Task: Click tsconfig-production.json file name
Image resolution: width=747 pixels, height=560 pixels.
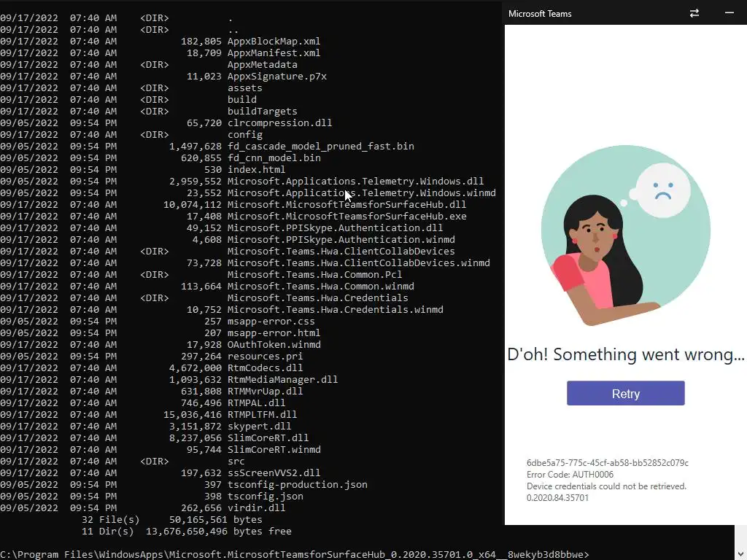Action: tap(298, 485)
